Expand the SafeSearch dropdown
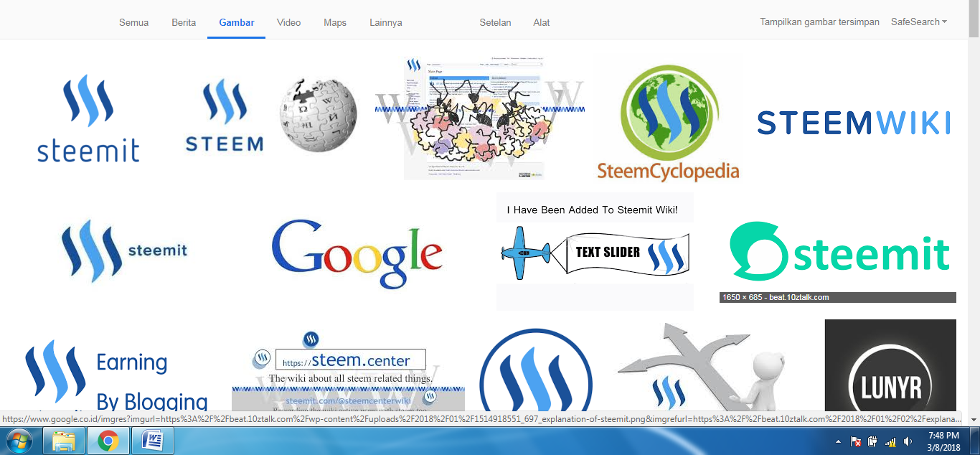Screen dimensions: 980x455 918,22
